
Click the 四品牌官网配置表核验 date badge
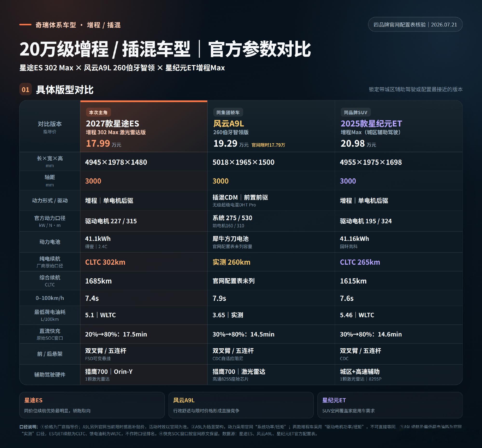click(x=415, y=25)
